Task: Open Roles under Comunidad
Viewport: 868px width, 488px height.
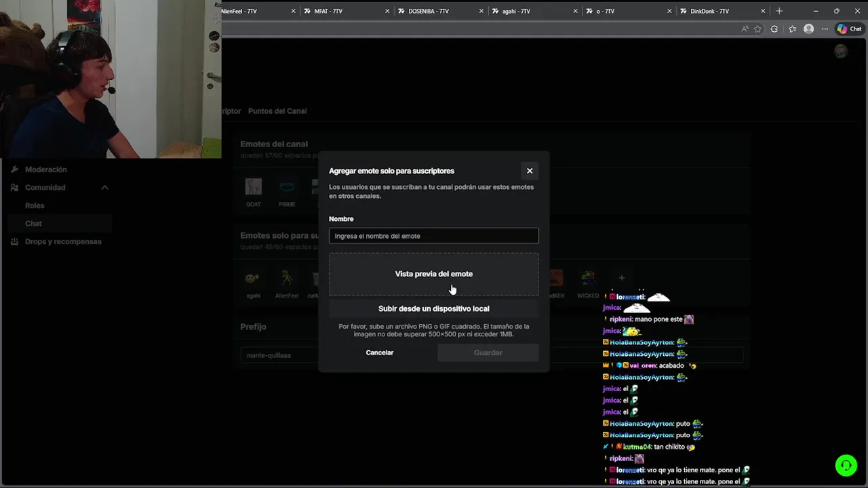Action: [x=35, y=205]
